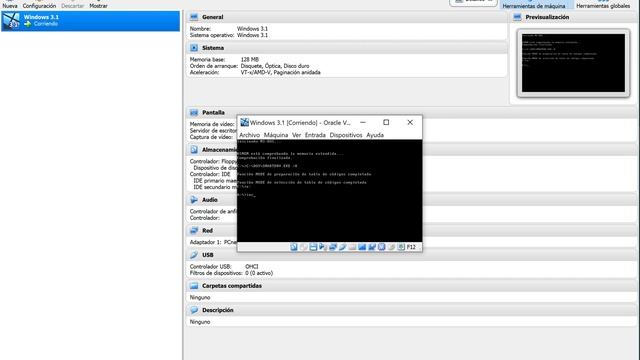Click 'Disquete, Óptica, Disco duro' boot order value

click(x=275, y=66)
